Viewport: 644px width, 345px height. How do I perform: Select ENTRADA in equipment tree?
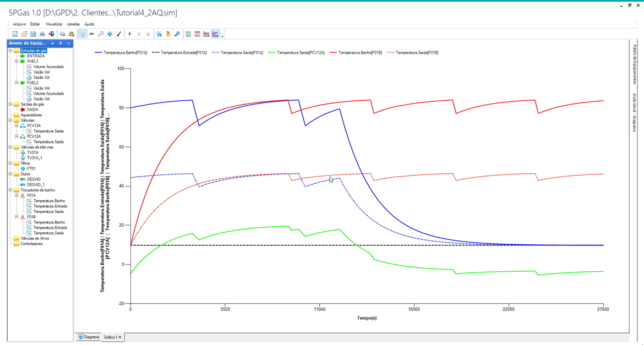[36, 56]
